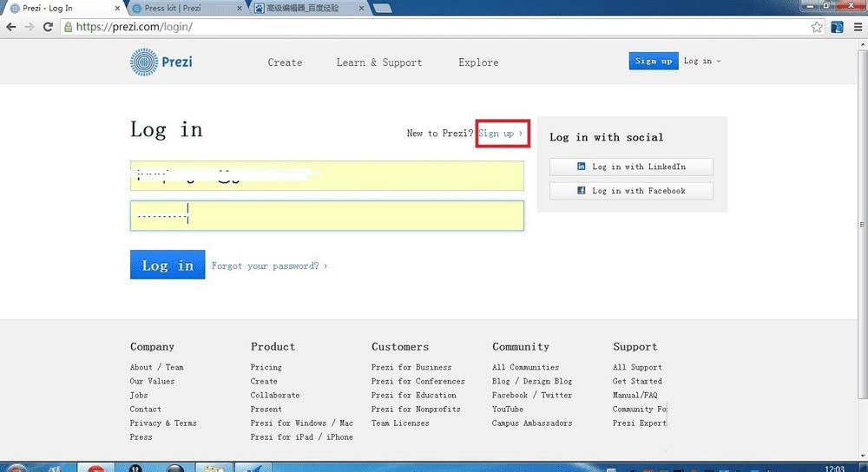
Task: Open Blog / Design Blog link
Action: (532, 381)
